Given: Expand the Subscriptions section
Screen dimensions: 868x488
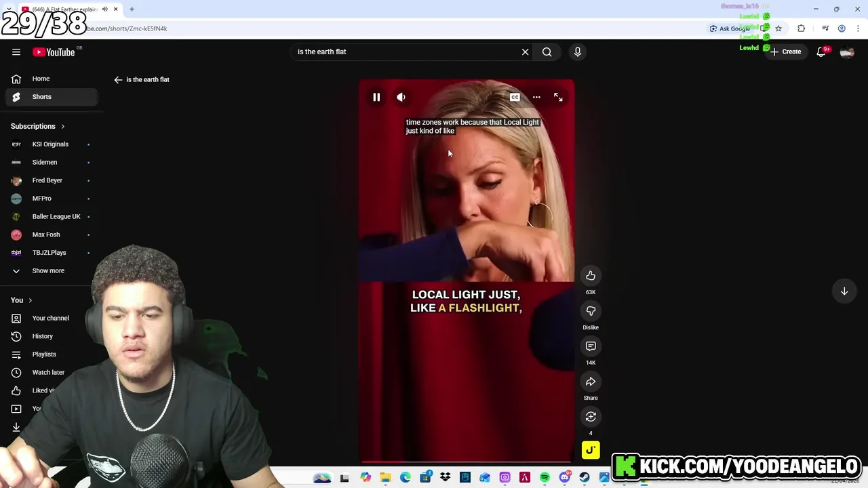Looking at the screenshot, I should (x=38, y=126).
